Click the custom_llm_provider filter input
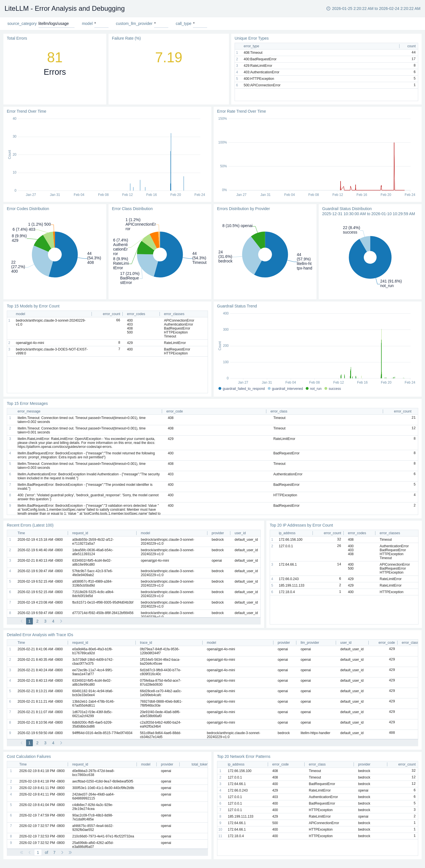This screenshot has width=425, height=868. [x=161, y=23]
